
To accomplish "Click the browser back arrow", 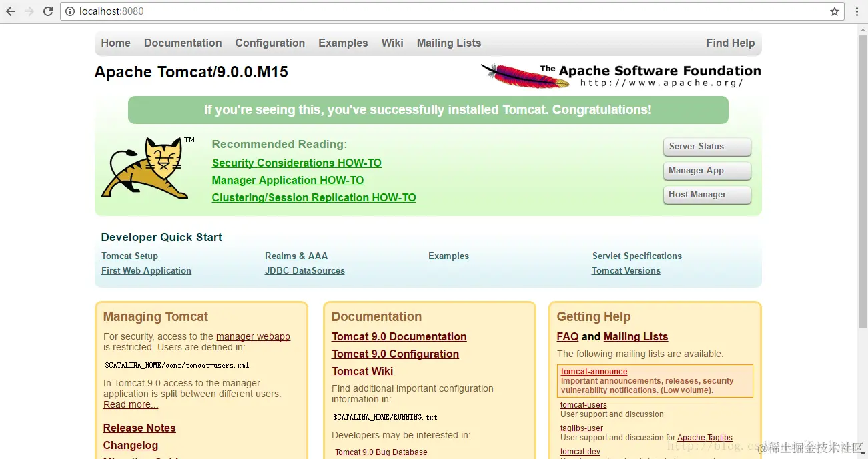I will 11,11.
